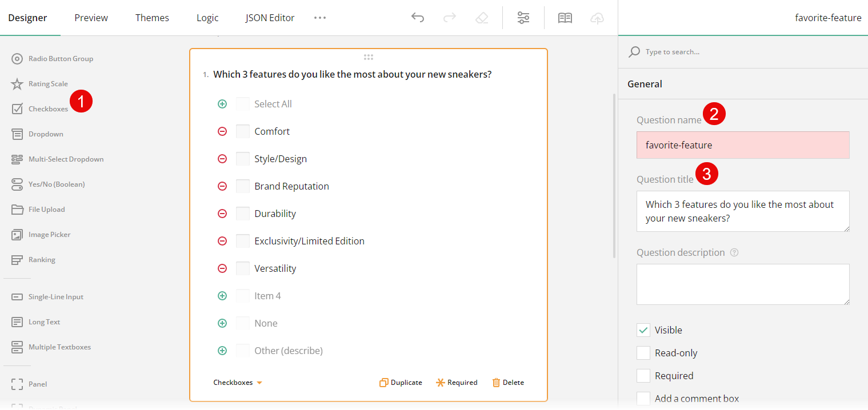Viewport: 868px width, 410px height.
Task: Open the JSON Editor tab
Action: point(270,18)
